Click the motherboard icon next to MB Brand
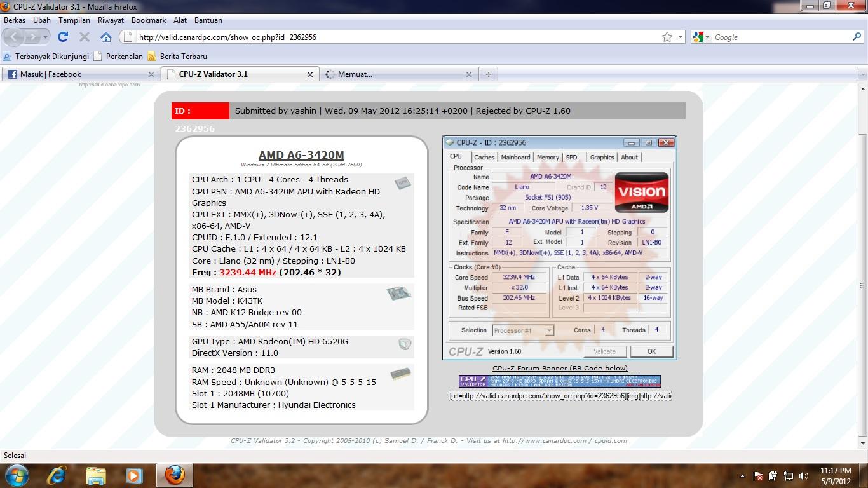 pyautogui.click(x=400, y=294)
